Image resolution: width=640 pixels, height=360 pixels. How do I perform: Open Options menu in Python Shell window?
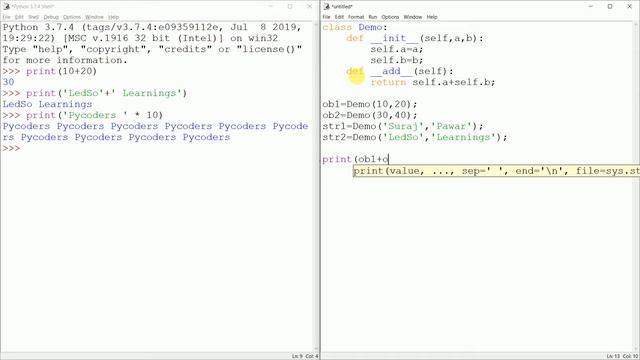click(72, 17)
